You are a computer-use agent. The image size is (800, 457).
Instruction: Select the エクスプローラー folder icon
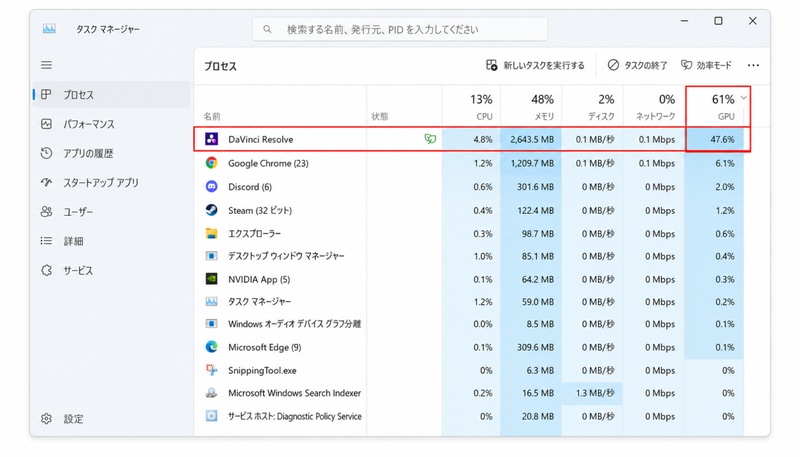click(x=211, y=233)
